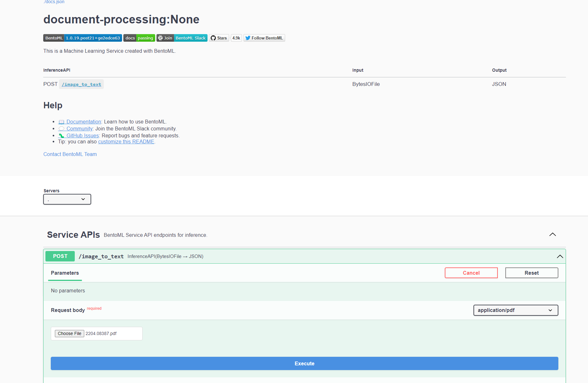Open the Servers dropdown

(67, 199)
